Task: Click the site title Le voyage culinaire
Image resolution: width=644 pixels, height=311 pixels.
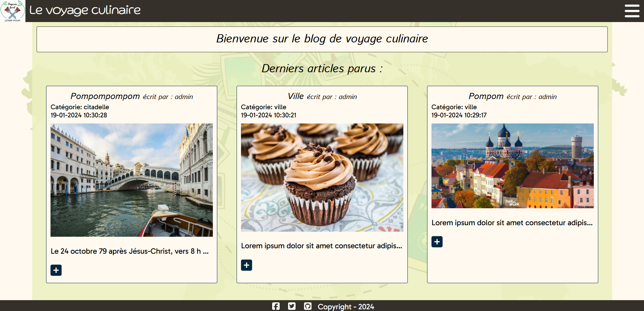Action: [x=84, y=10]
